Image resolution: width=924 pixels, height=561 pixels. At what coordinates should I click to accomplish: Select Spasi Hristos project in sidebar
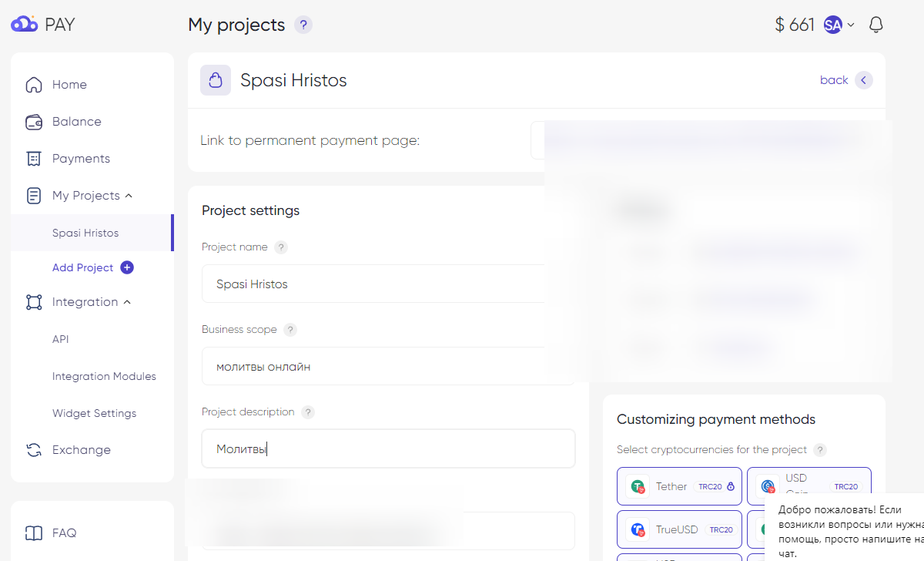85,233
